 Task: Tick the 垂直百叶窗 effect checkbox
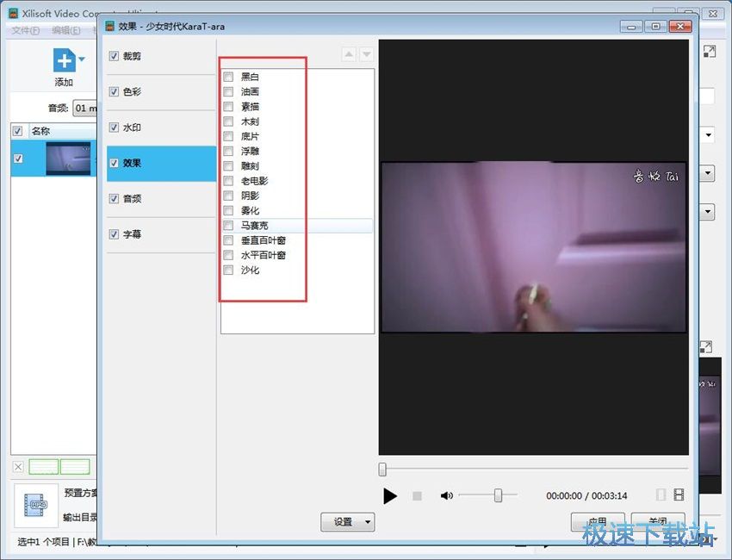point(228,240)
